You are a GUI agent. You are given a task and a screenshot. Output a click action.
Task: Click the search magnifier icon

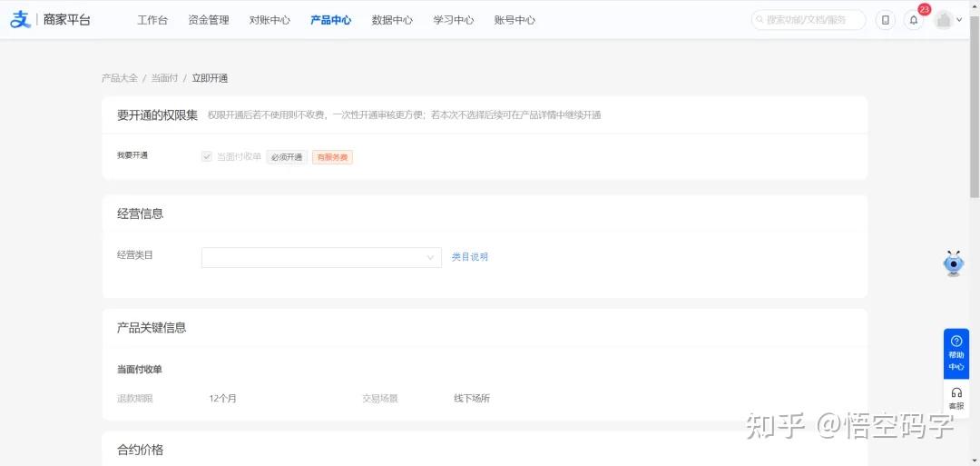[x=760, y=20]
